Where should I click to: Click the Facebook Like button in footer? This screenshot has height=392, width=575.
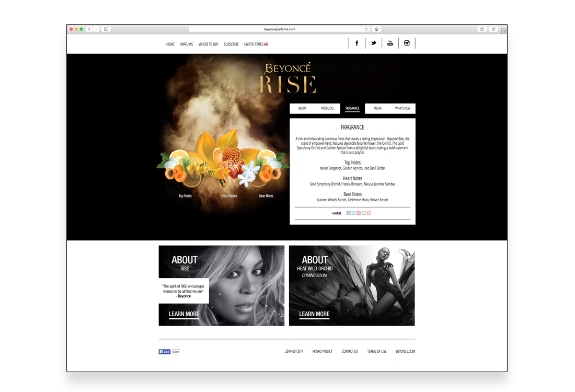(x=164, y=352)
